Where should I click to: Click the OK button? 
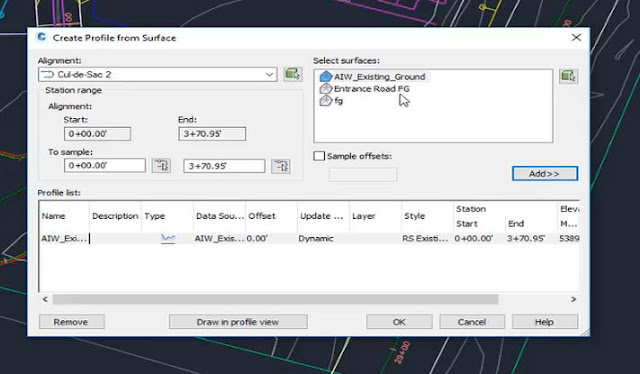(399, 322)
